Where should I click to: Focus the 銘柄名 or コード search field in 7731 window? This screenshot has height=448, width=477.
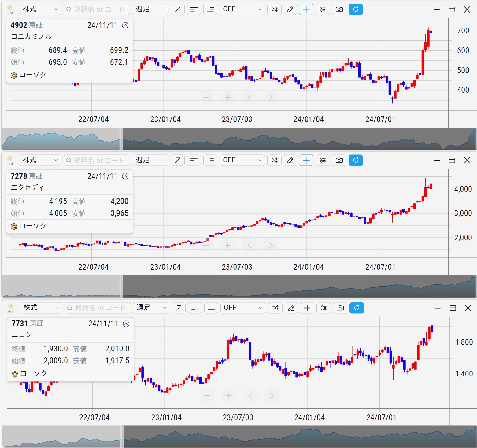tap(98, 308)
